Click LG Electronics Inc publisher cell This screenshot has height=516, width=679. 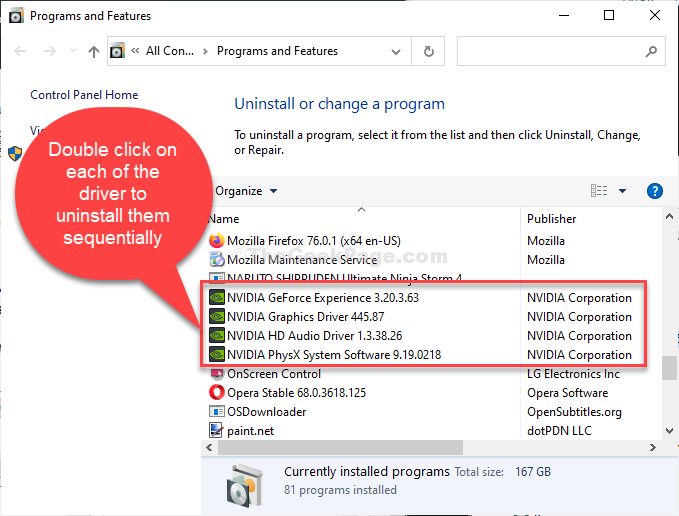(573, 374)
